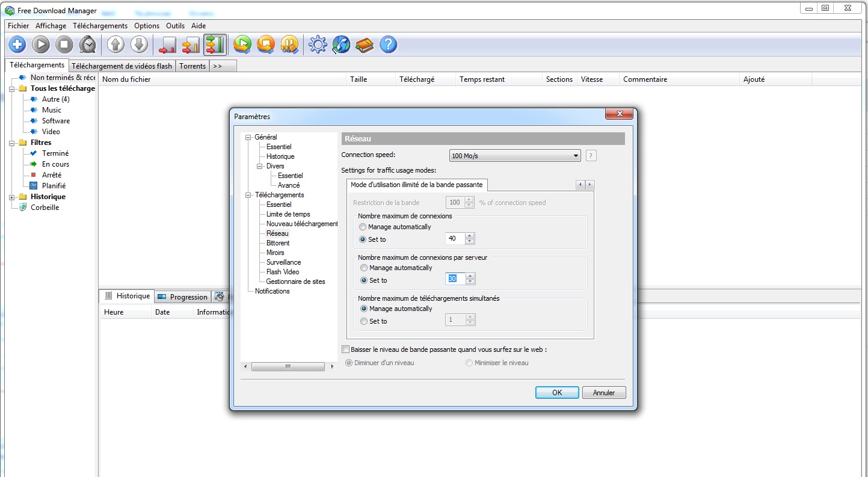Click the blue question mark help icon
This screenshot has width=868, height=477.
tap(389, 45)
